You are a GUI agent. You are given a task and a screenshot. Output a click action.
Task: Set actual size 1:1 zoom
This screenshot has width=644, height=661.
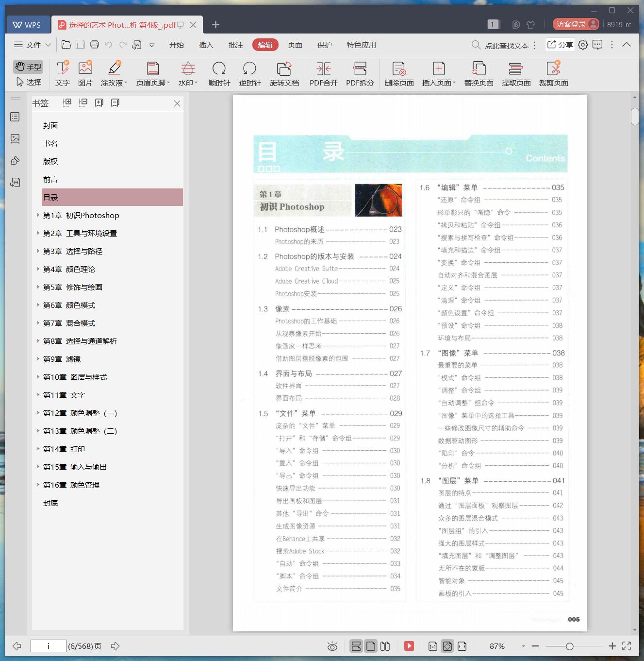point(433,646)
